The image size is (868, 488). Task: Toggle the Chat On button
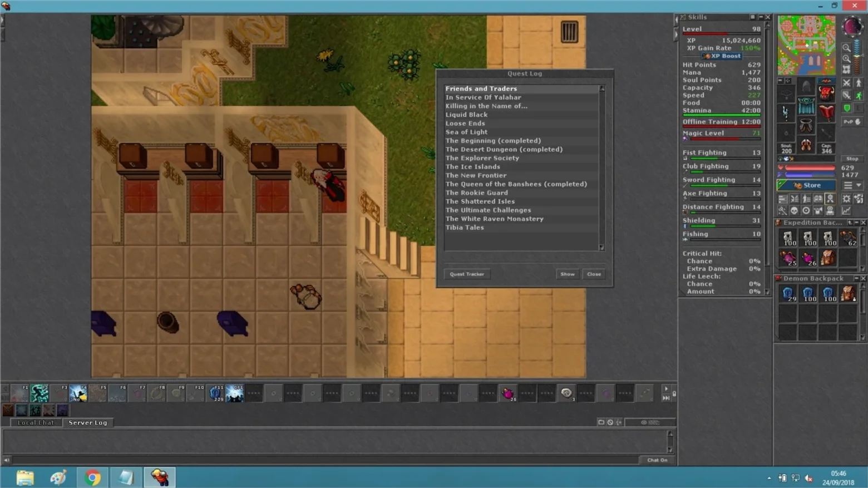pos(657,460)
